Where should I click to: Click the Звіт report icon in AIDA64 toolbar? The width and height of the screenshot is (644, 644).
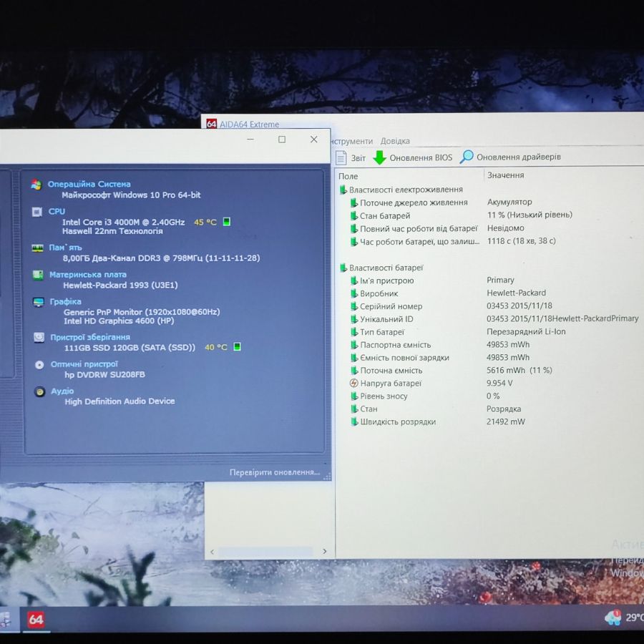pyautogui.click(x=341, y=157)
